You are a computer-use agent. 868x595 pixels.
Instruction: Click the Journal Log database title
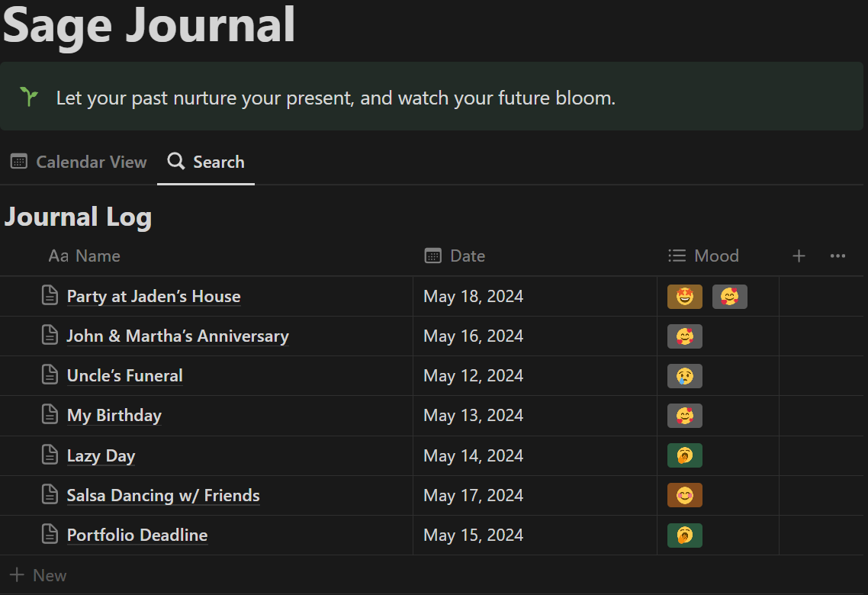78,217
